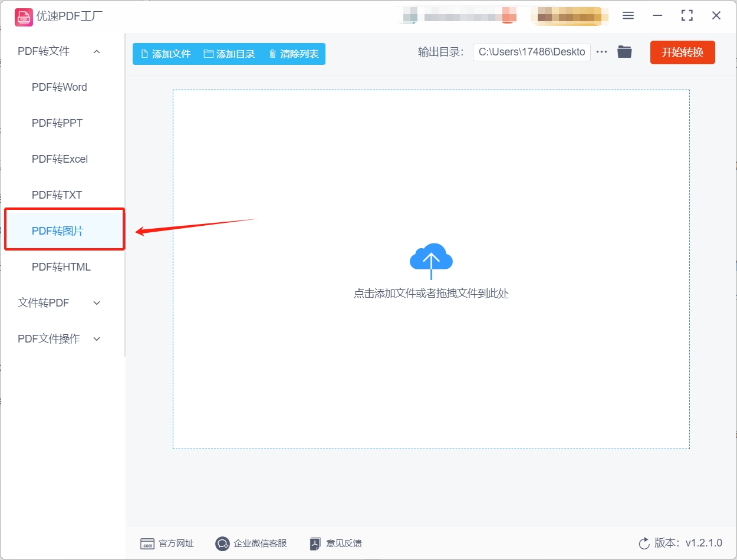Click the 添加目录 add folder icon
The height and width of the screenshot is (560, 737).
[208, 53]
